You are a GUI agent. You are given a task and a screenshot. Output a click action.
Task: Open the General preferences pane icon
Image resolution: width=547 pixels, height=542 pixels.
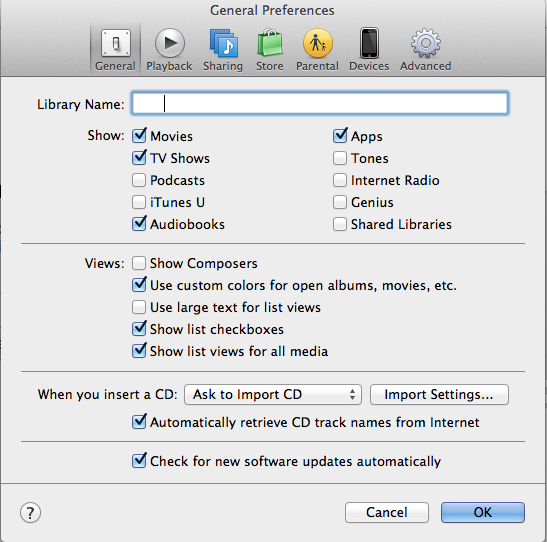115,43
